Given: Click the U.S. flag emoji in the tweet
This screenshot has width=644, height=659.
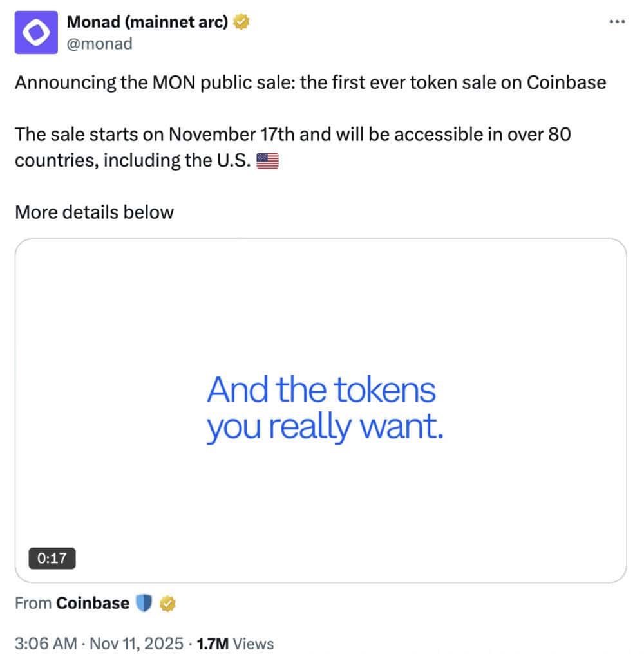Looking at the screenshot, I should tap(268, 160).
